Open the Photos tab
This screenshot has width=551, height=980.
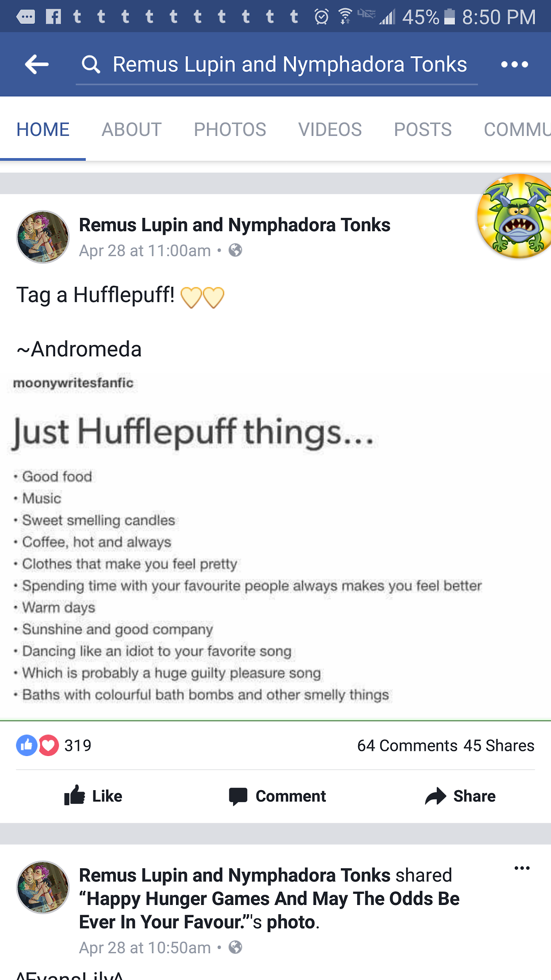coord(230,130)
